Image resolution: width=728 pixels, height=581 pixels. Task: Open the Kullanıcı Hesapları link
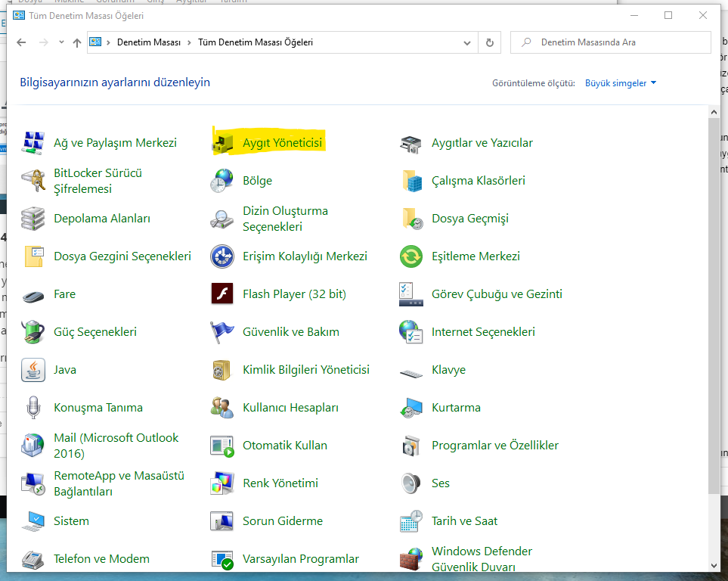click(x=290, y=407)
